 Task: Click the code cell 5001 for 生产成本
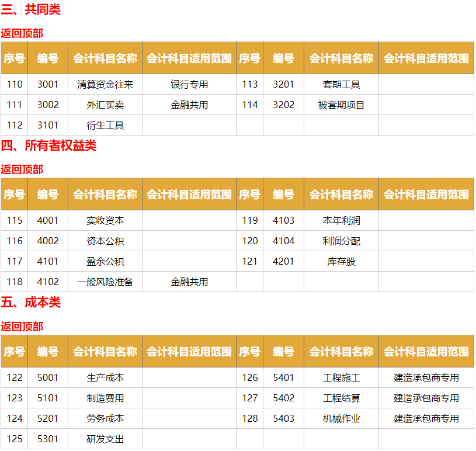(x=47, y=378)
